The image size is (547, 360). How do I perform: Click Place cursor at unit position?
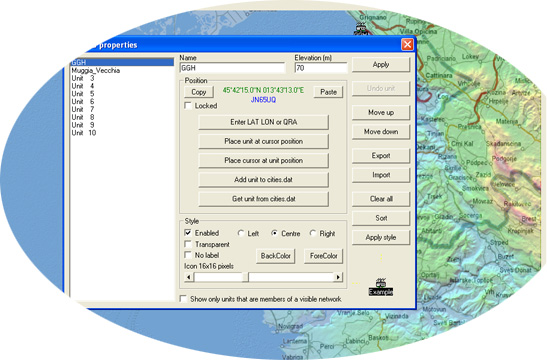263,160
